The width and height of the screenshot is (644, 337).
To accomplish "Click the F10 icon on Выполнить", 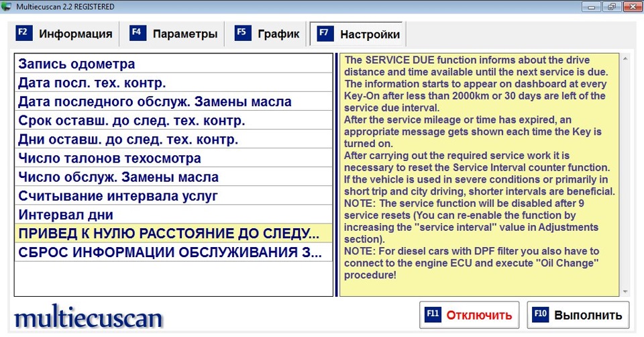I will [x=541, y=314].
